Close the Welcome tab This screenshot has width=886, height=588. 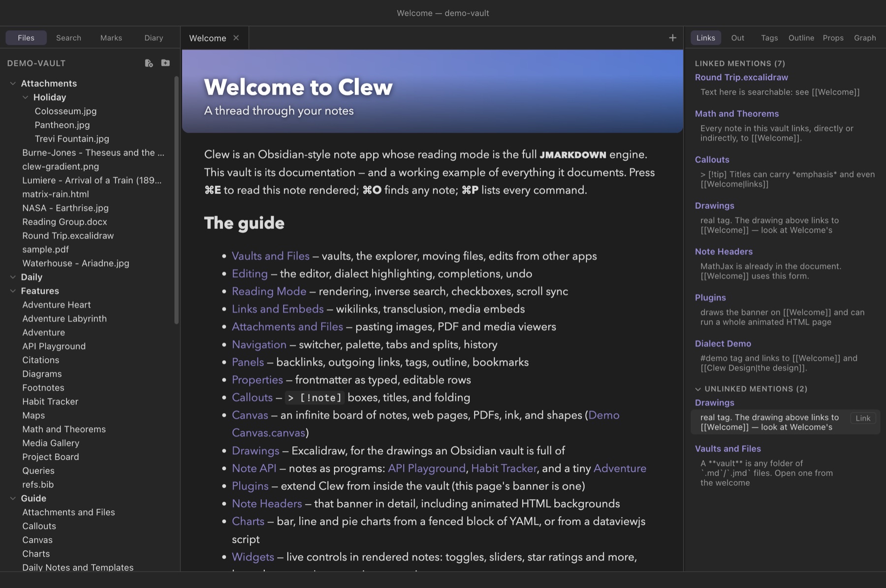click(x=236, y=38)
